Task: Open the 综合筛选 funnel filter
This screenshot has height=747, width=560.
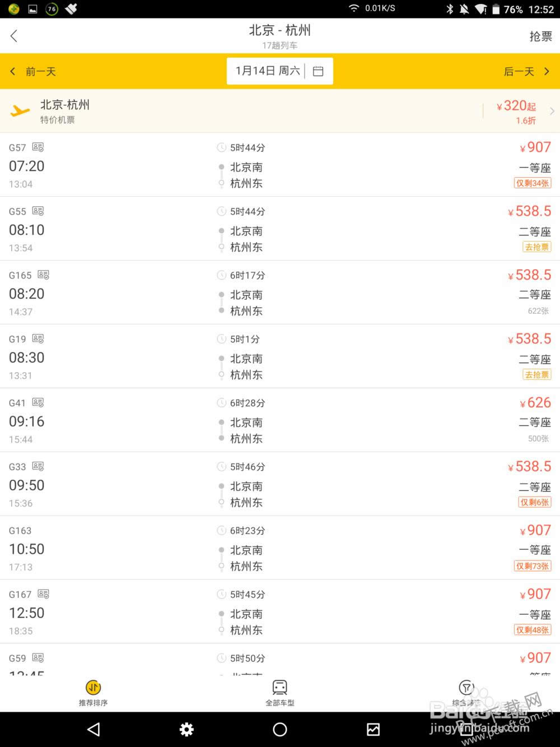Action: point(466,688)
